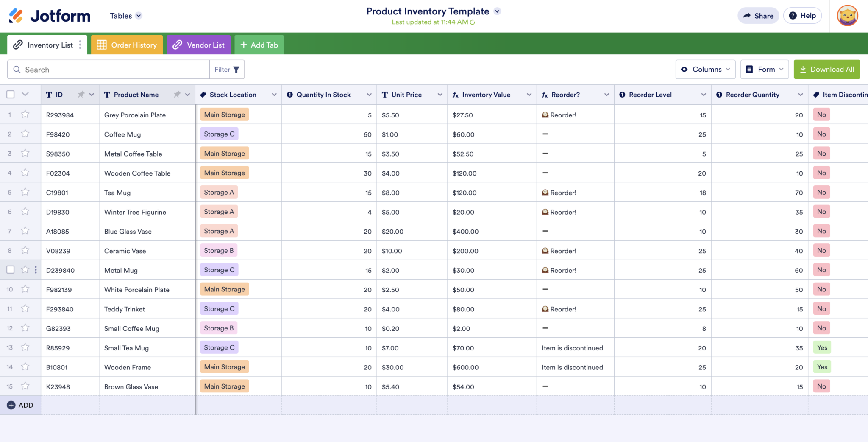The width and height of the screenshot is (868, 442).
Task: Expand the Tables dropdown next to the logo
Action: point(138,16)
